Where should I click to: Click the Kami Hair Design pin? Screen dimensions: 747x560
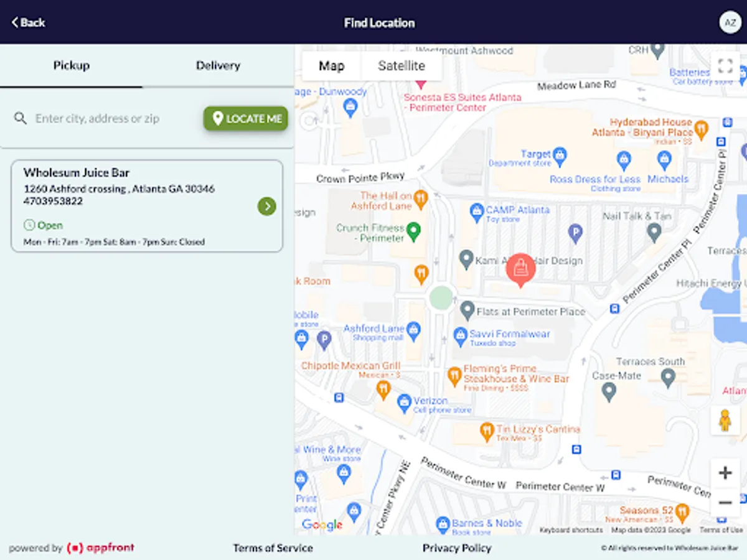[466, 259]
